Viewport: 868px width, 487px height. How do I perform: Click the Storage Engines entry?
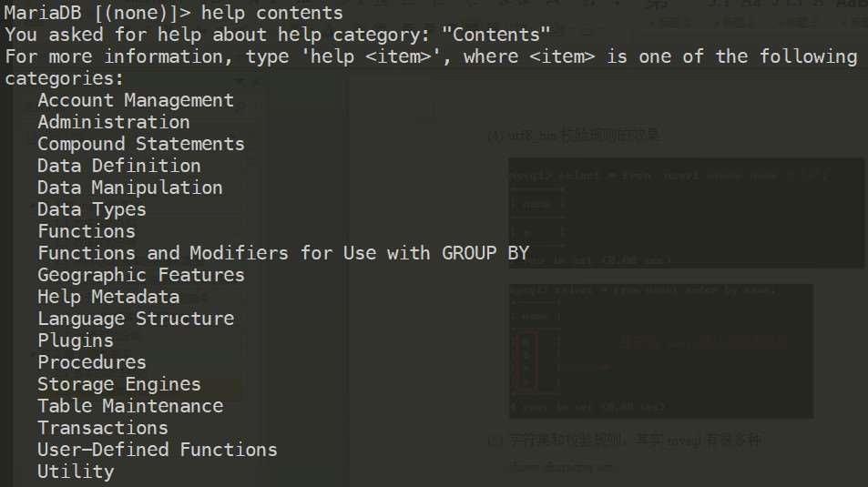tap(119, 384)
